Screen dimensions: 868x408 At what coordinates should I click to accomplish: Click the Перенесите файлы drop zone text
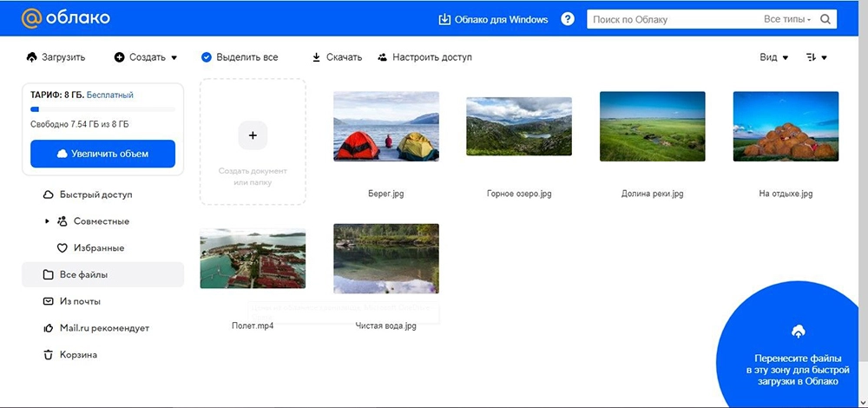click(x=798, y=370)
